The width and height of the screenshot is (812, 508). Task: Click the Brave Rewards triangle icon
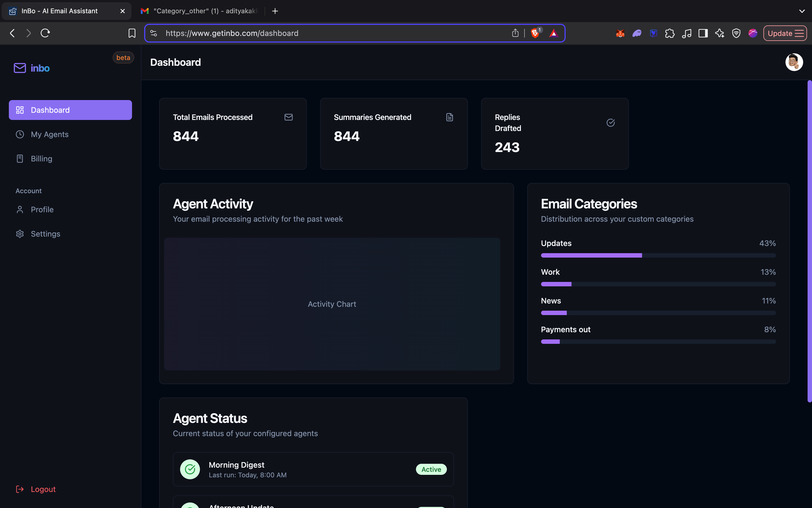[553, 33]
